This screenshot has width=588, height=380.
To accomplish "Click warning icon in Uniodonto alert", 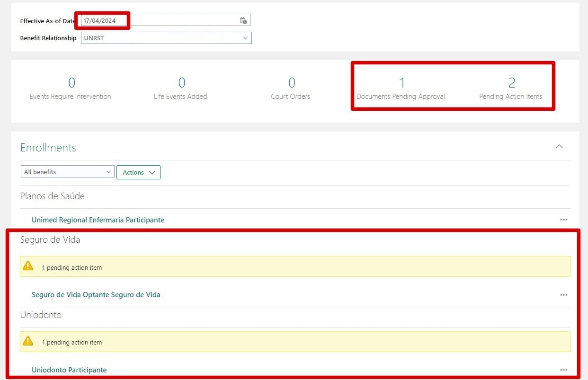I will (28, 341).
